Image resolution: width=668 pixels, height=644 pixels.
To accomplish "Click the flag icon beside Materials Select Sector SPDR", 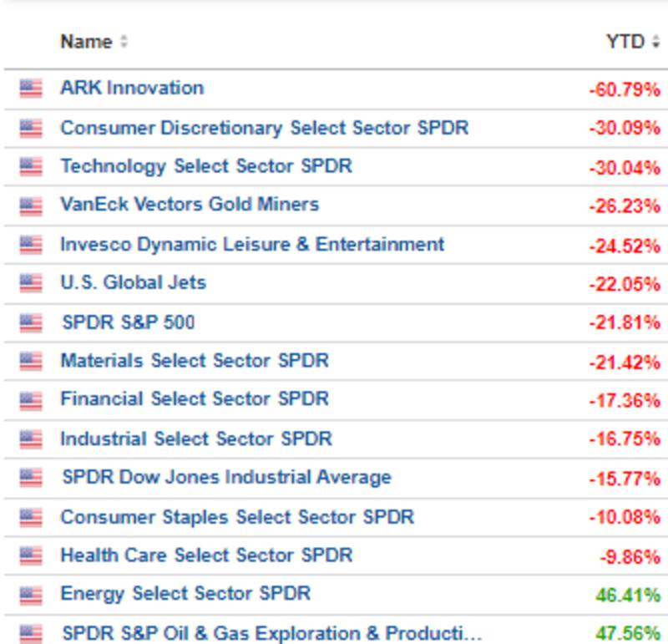I will coord(31,361).
